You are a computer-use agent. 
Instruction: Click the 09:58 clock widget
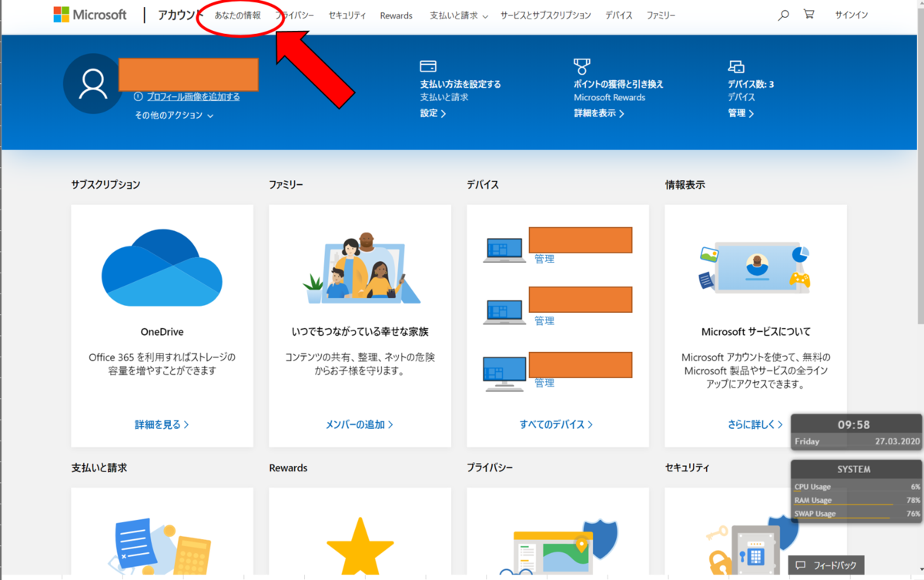tap(856, 431)
